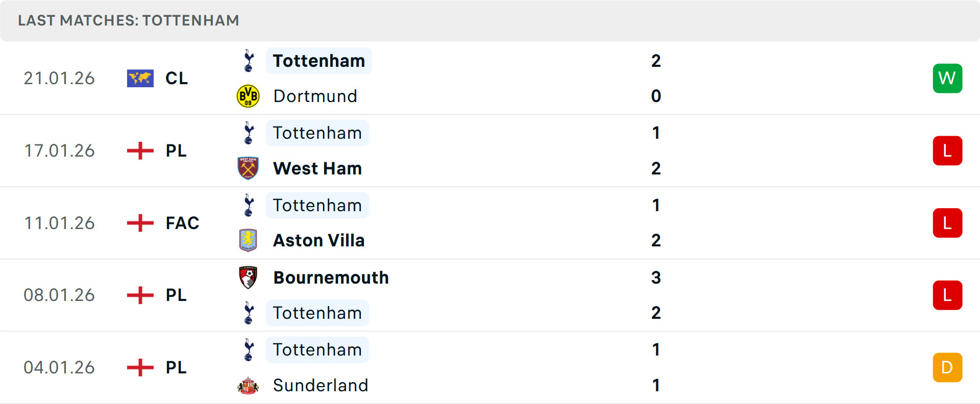This screenshot has height=404, width=980.
Task: Click the red L badge for West Ham match
Action: 947,150
